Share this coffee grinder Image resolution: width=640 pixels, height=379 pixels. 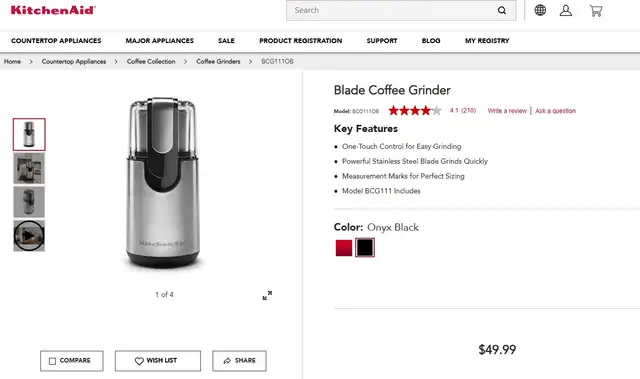[239, 361]
